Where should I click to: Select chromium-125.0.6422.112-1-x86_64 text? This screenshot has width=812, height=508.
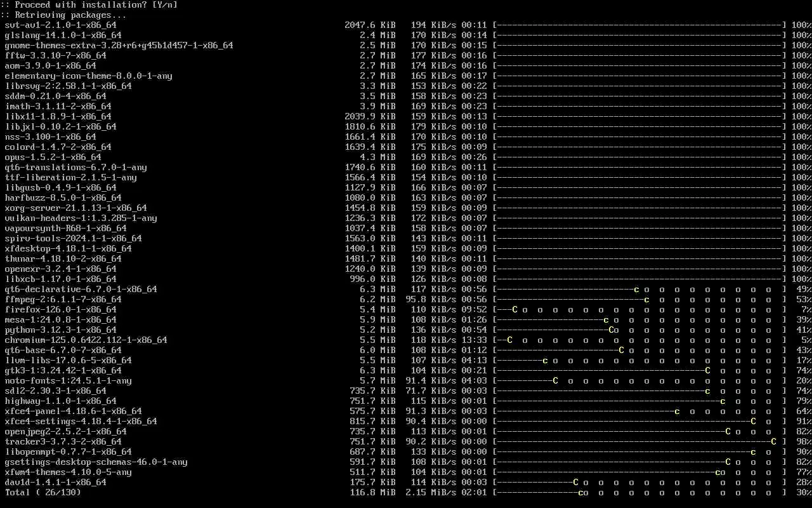86,340
